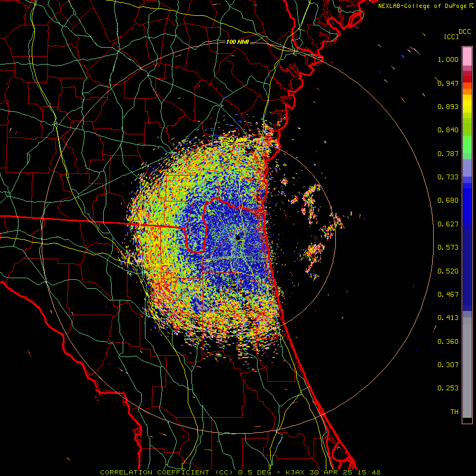This screenshot has height=476, width=476.
Task: Click the 0.413 color scale value
Action: click(448, 318)
